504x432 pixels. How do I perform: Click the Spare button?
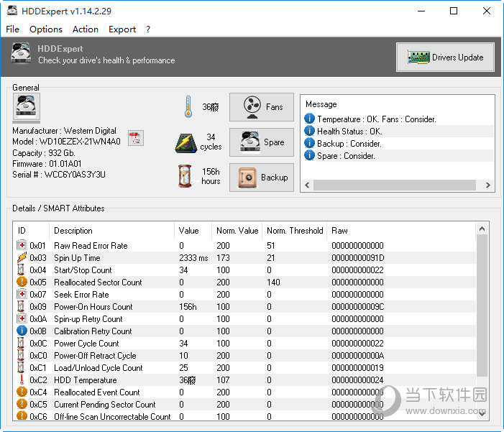click(262, 142)
